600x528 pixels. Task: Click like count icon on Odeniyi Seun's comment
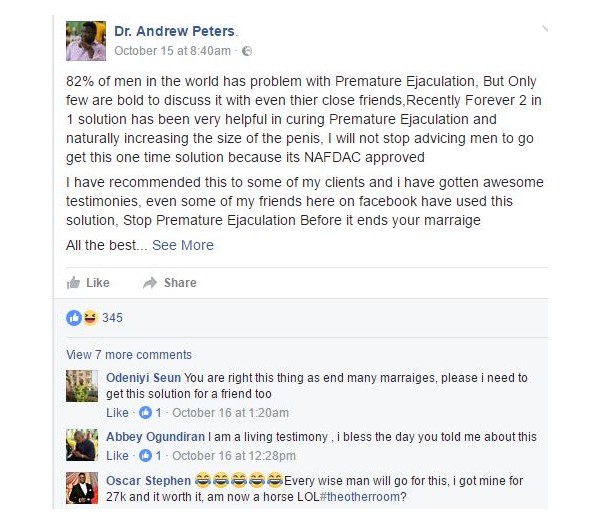pos(145,412)
